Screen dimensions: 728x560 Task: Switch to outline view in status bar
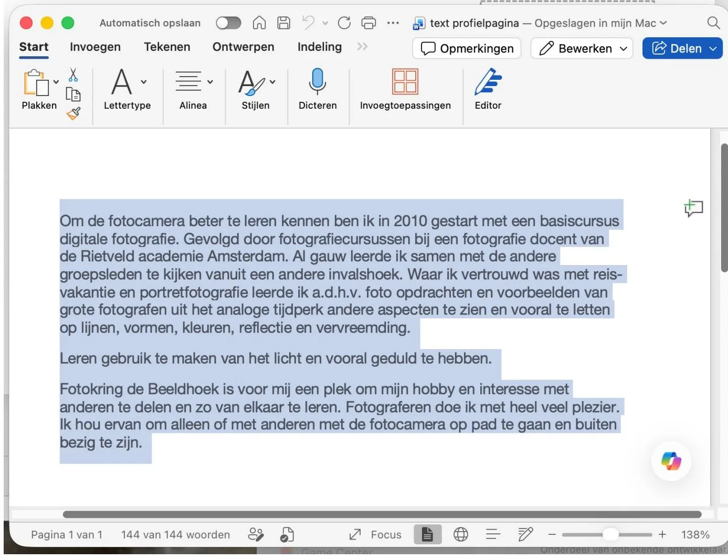click(493, 534)
